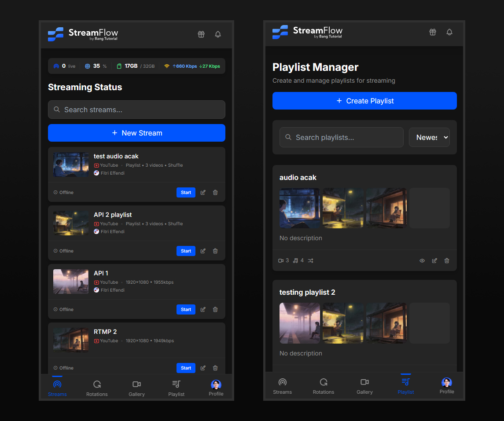
Task: Open Playlist tab in left screen nav
Action: (x=176, y=388)
